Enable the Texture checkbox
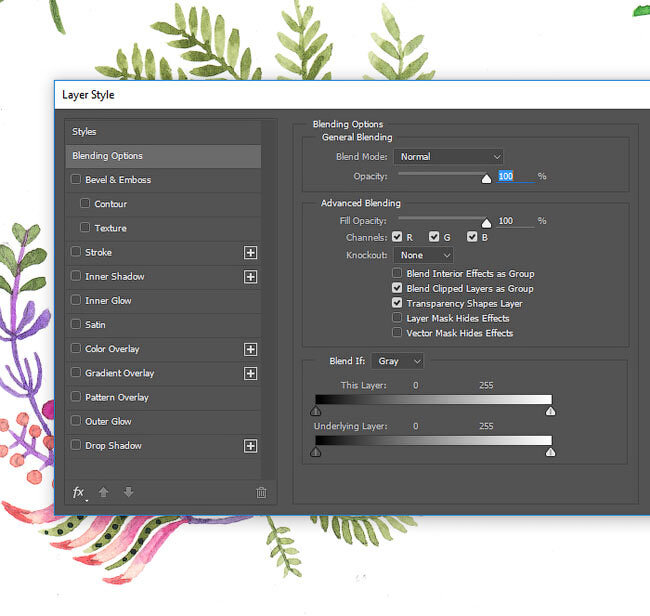This screenshot has height=616, width=650. tap(85, 227)
